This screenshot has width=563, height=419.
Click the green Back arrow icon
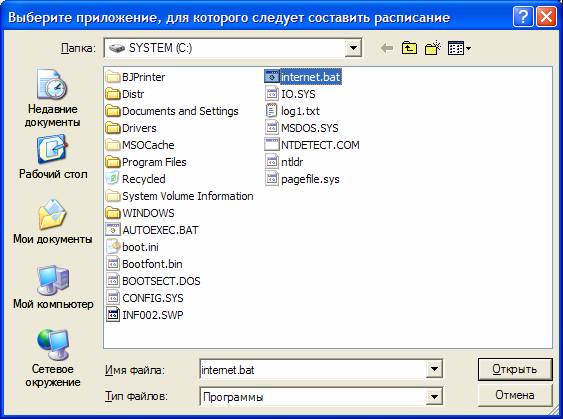click(387, 48)
